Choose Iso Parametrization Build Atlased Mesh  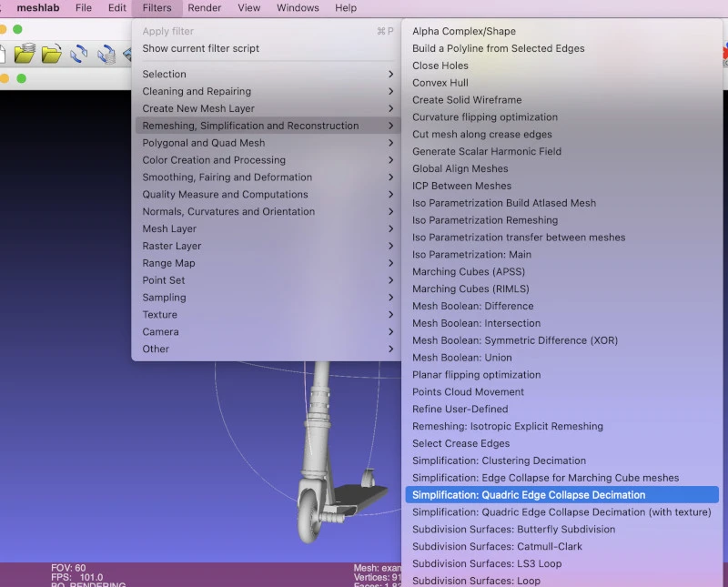(561, 203)
